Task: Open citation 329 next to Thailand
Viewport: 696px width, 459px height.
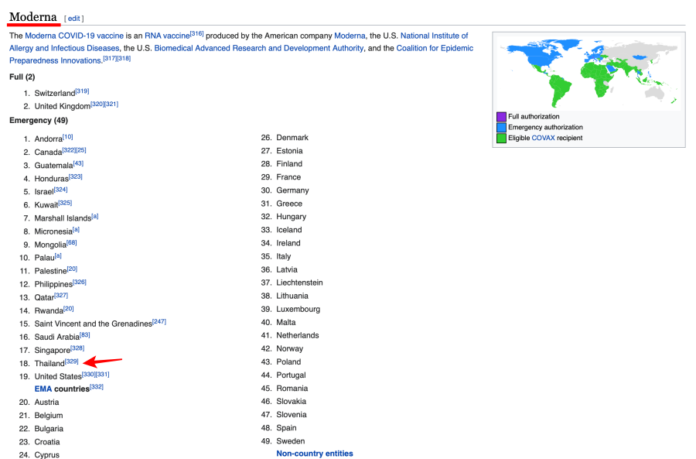Action: coord(72,361)
